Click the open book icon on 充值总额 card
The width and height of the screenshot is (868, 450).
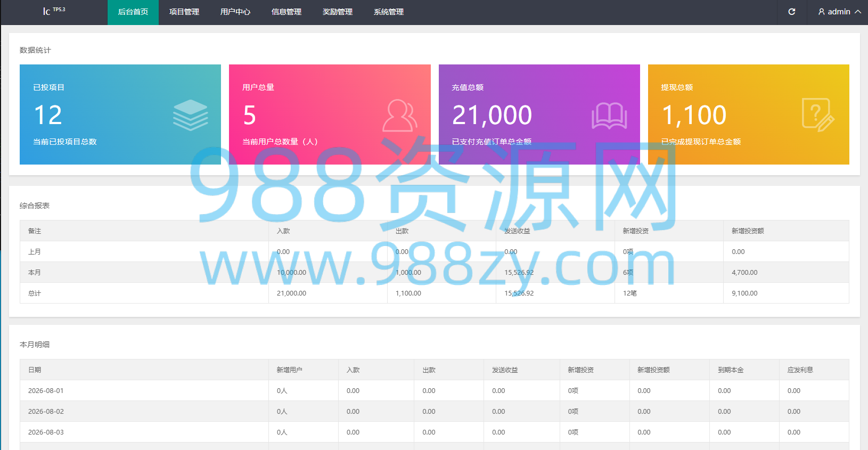[609, 116]
